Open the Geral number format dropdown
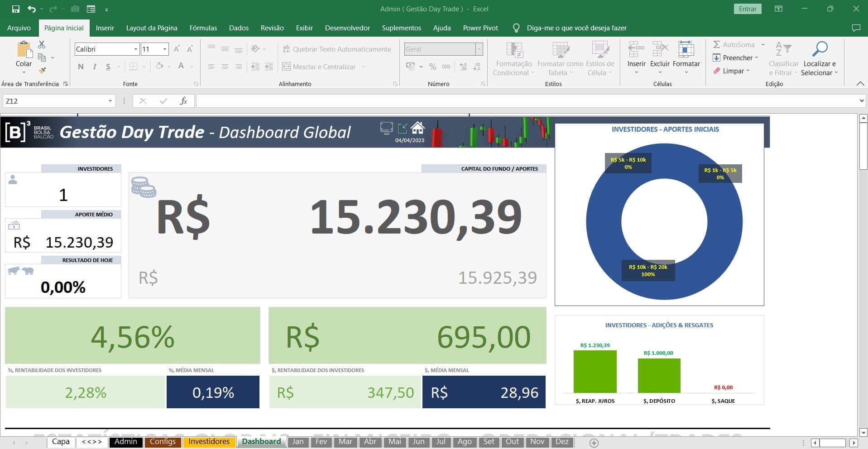 pyautogui.click(x=479, y=49)
